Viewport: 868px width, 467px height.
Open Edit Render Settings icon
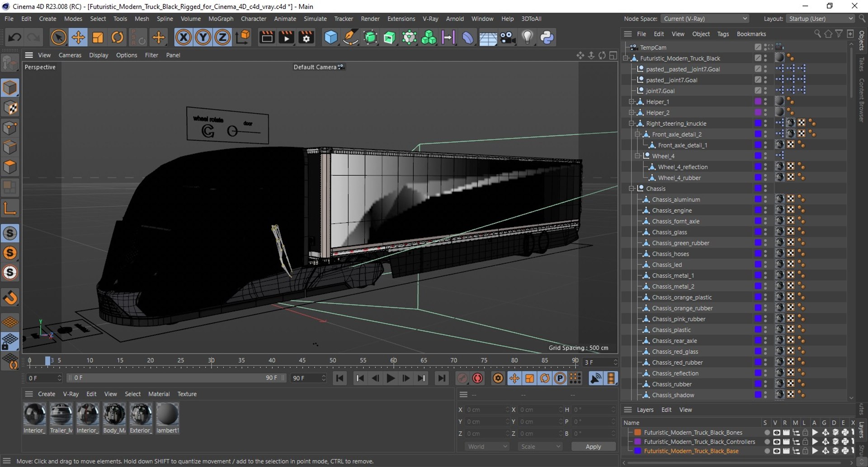click(x=307, y=37)
